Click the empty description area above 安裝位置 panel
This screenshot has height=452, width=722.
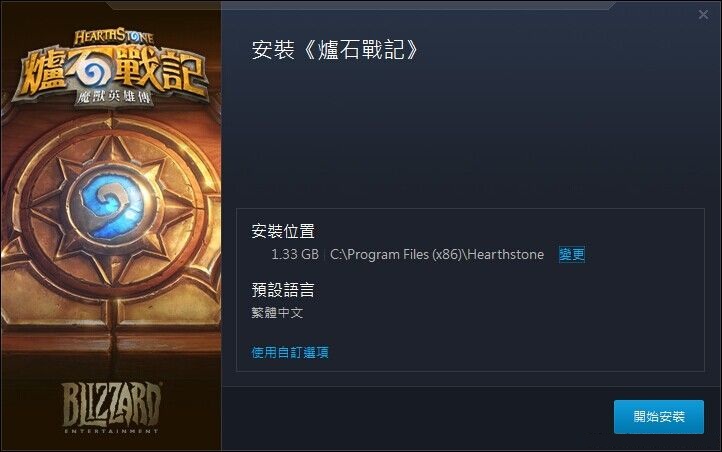tap(470, 138)
